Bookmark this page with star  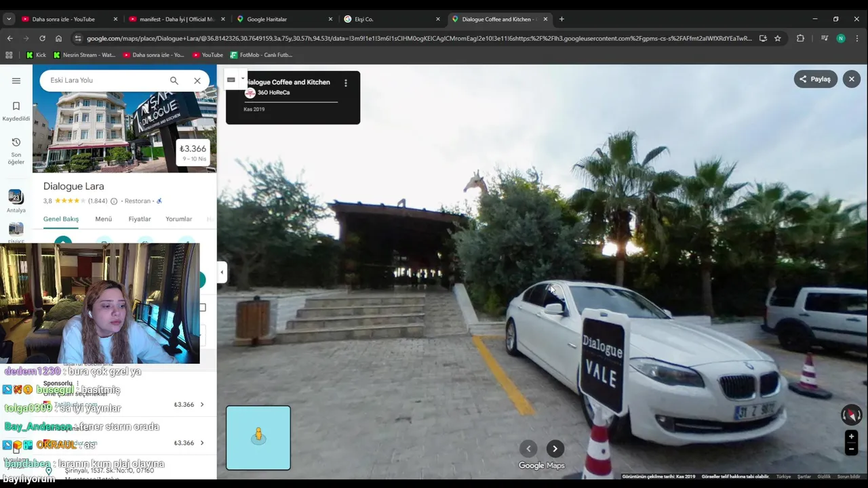coord(778,39)
